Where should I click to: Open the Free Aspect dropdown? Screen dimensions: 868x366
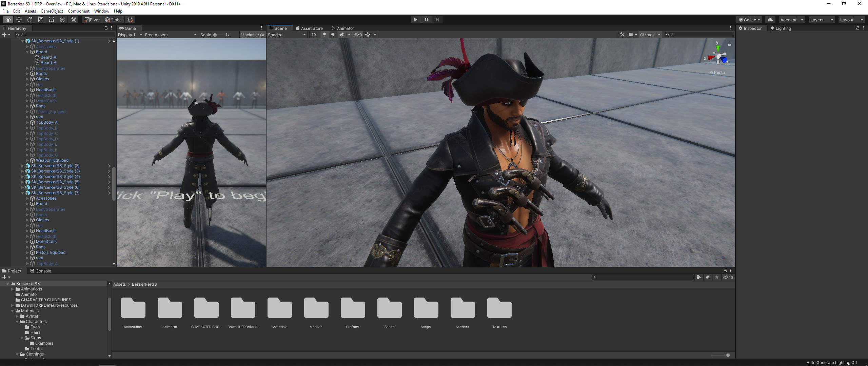tap(171, 35)
